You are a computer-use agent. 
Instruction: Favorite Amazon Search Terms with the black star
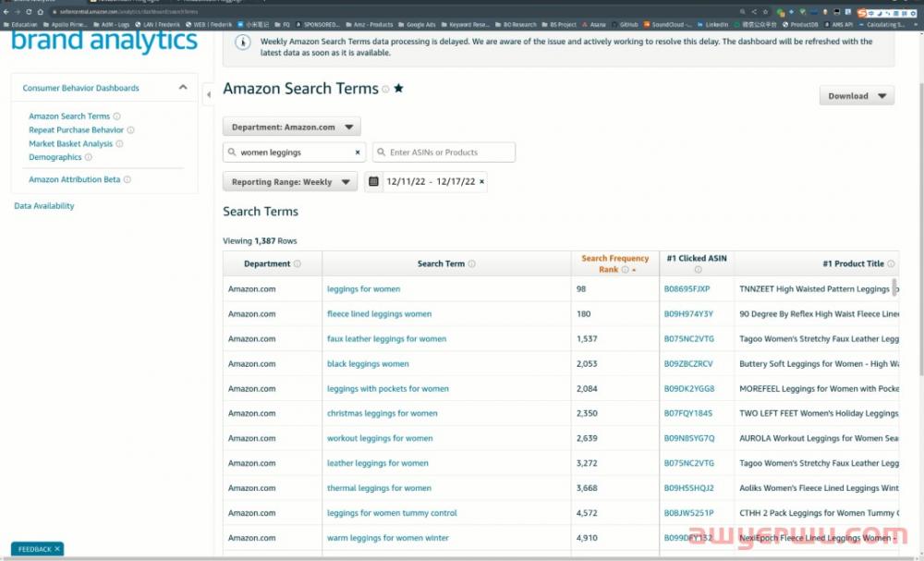pyautogui.click(x=399, y=89)
